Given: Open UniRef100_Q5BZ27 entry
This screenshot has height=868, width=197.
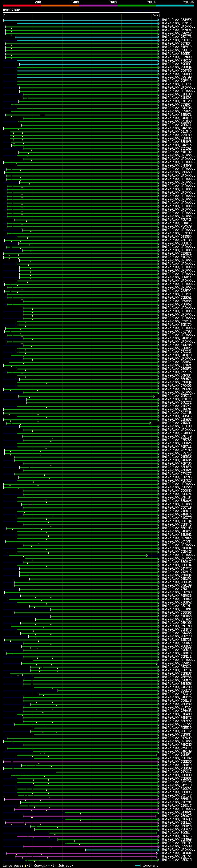Looking at the screenshot, I should coord(177,396).
